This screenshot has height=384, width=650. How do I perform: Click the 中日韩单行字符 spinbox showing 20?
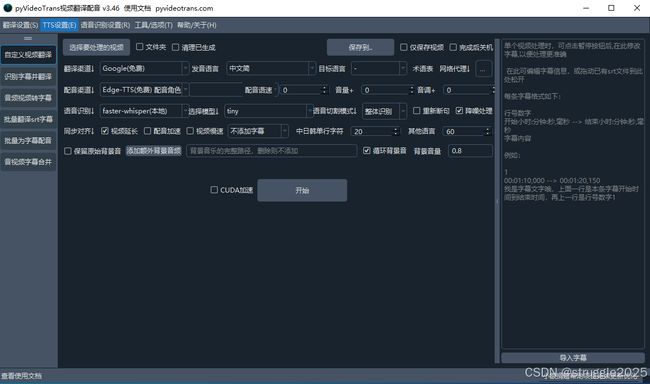[x=375, y=131]
